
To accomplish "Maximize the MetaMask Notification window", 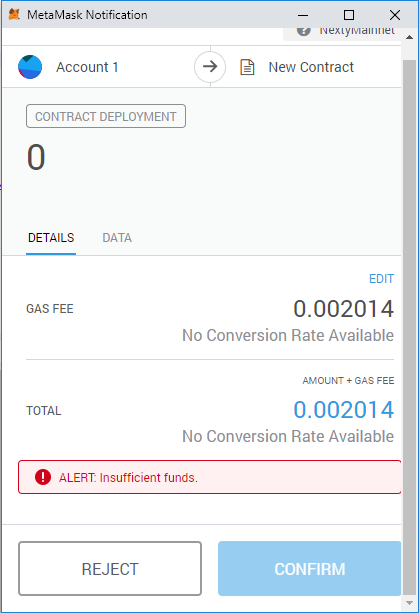I will point(349,15).
